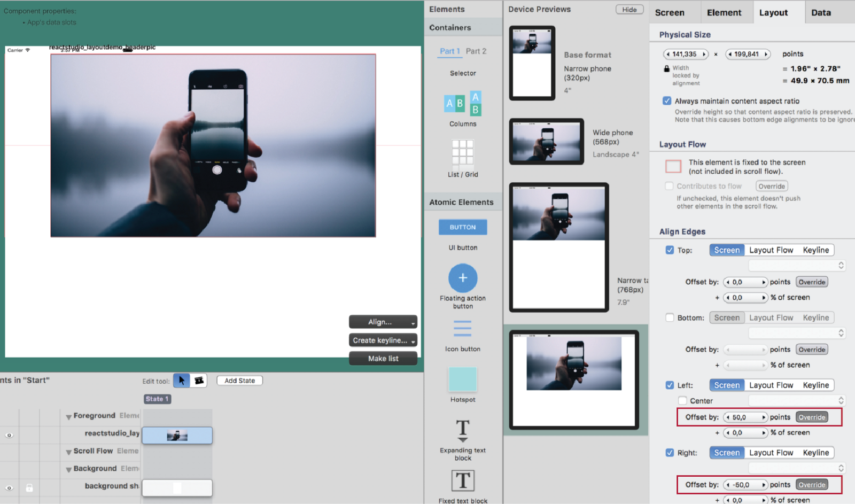
Task: Select the second edit tool icon
Action: click(199, 381)
